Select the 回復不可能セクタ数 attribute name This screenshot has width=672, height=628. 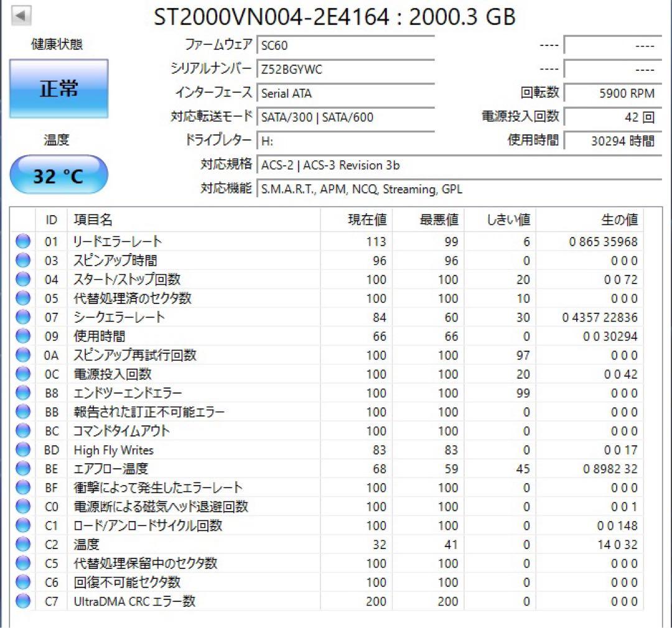(127, 582)
